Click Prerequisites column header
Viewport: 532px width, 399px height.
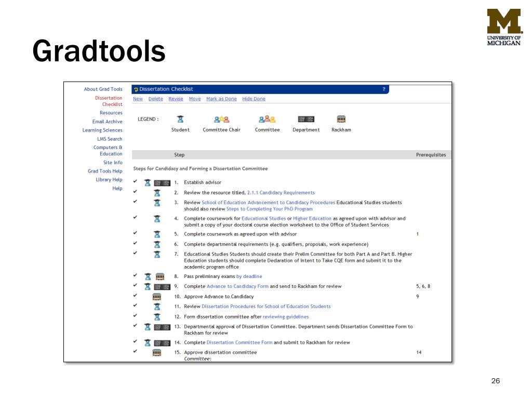coord(431,155)
